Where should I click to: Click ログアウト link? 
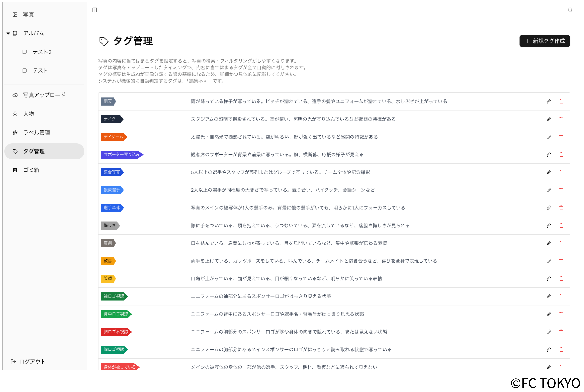pos(28,362)
